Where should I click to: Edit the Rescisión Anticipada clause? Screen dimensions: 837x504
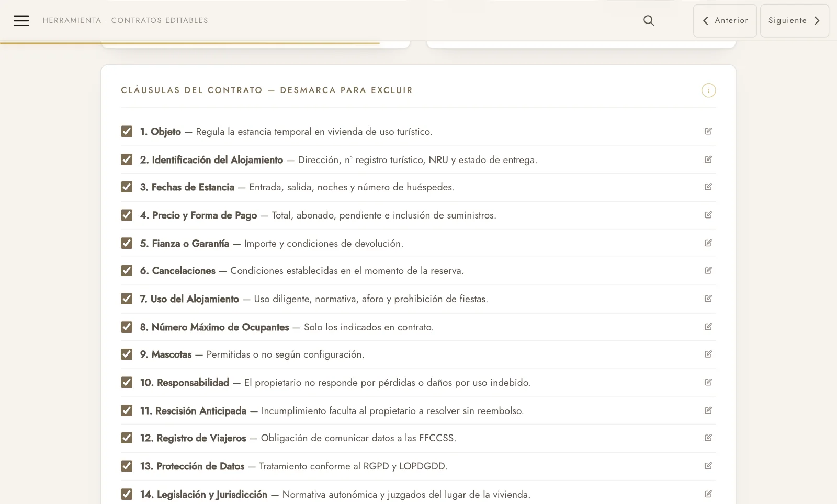point(708,410)
